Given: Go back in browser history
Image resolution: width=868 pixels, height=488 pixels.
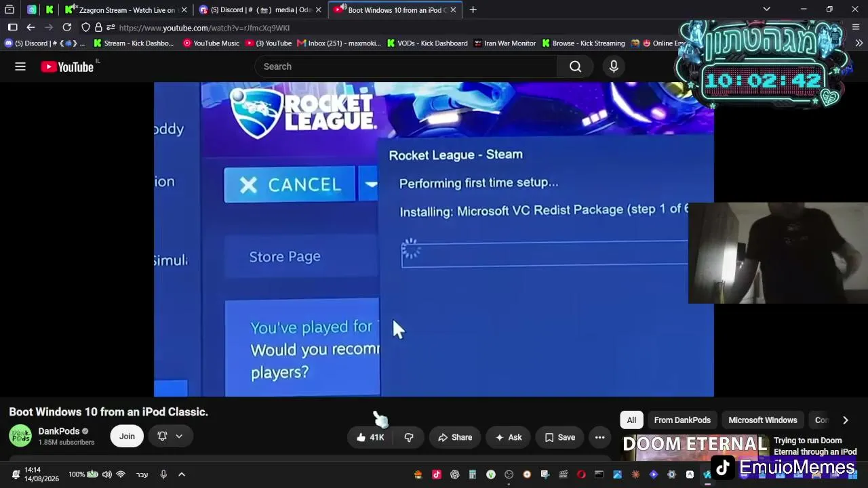Looking at the screenshot, I should [x=31, y=27].
